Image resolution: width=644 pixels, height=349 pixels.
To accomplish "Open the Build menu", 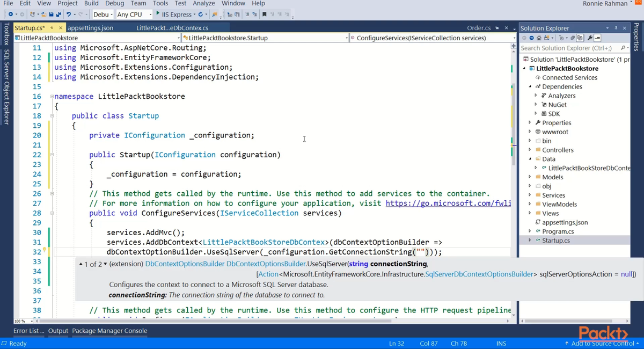I will click(x=91, y=3).
